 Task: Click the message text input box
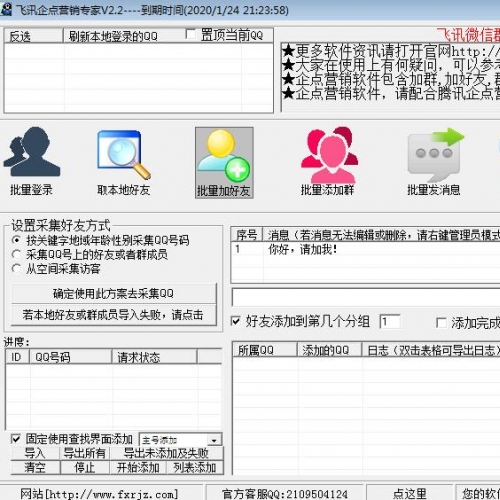coord(366,297)
